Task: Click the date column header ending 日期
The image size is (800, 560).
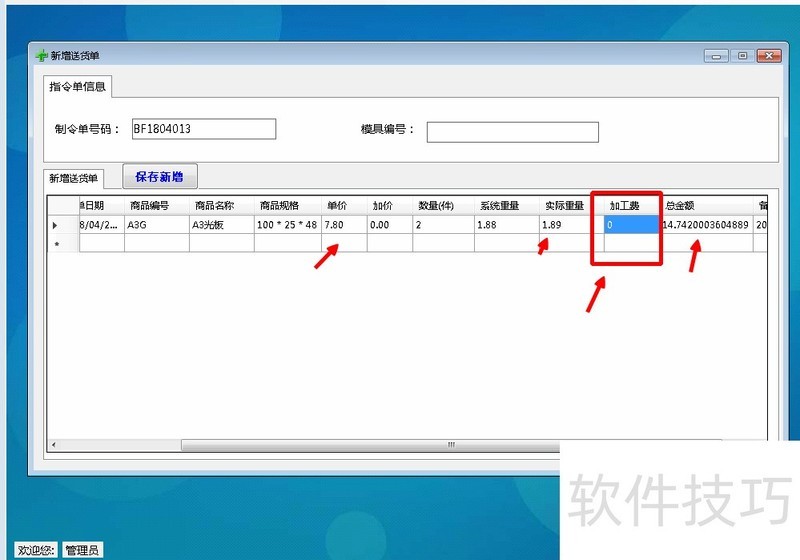Action: click(102, 205)
